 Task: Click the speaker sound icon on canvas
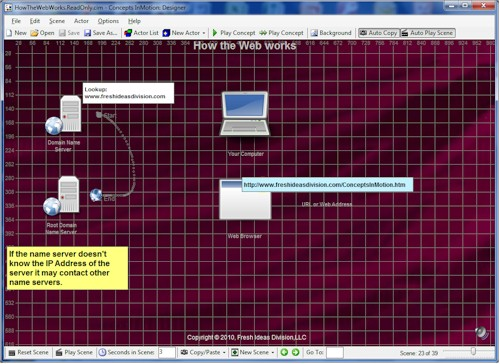click(481, 333)
